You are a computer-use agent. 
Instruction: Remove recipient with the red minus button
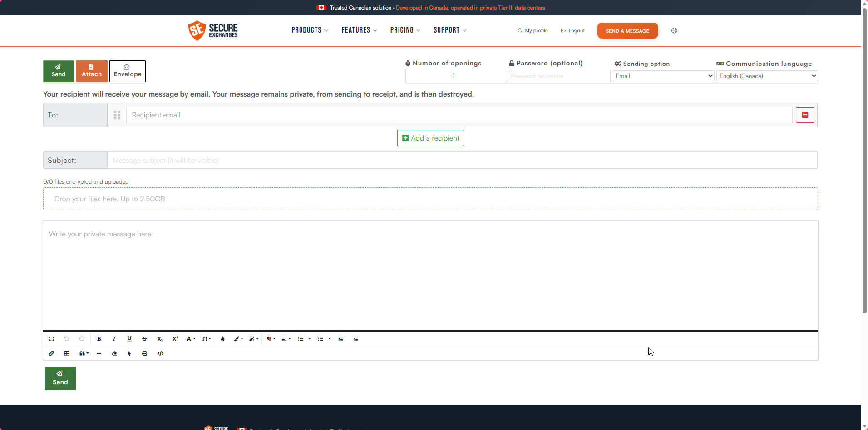[x=805, y=115]
